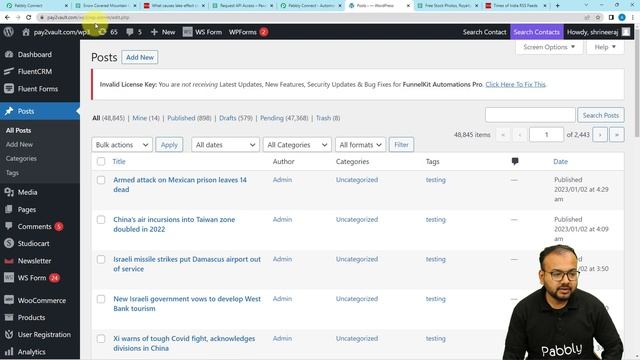640x360 pixels.
Task: Click the Apply bulk action button
Action: pyautogui.click(x=169, y=144)
